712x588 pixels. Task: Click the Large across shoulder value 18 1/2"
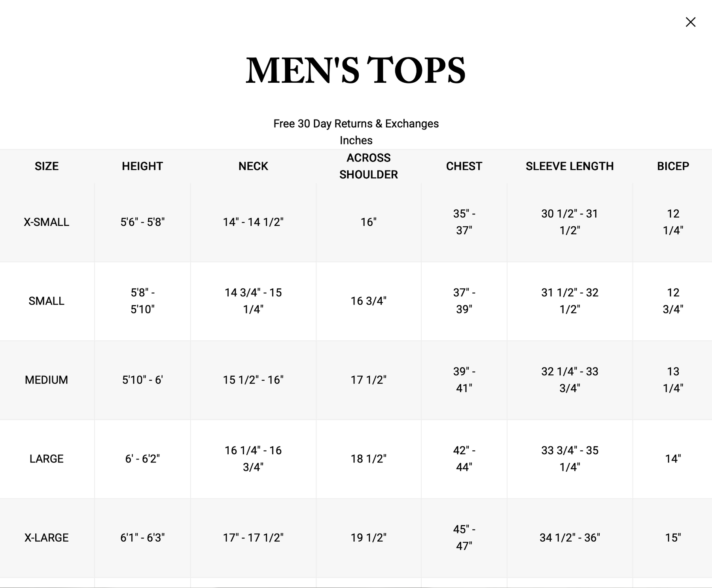pos(368,459)
